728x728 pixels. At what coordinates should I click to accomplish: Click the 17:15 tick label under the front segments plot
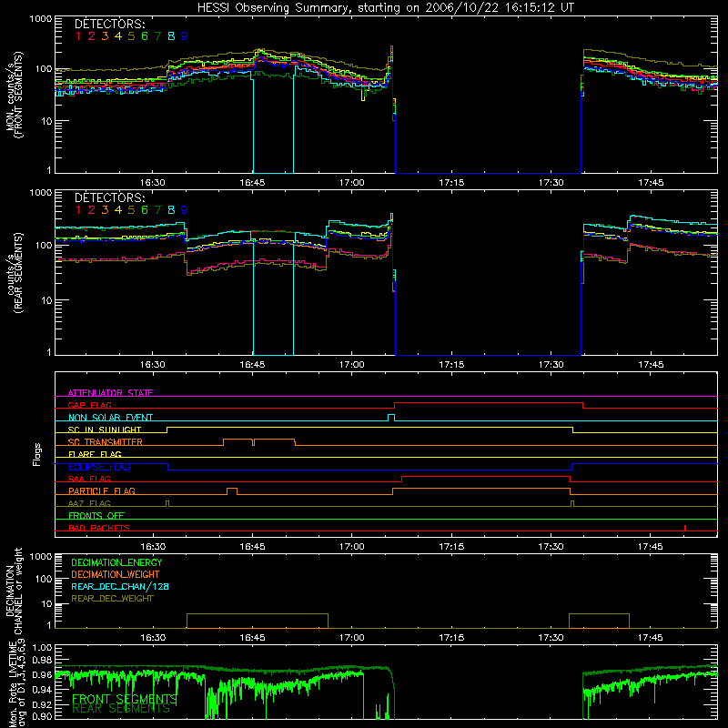pos(451,183)
